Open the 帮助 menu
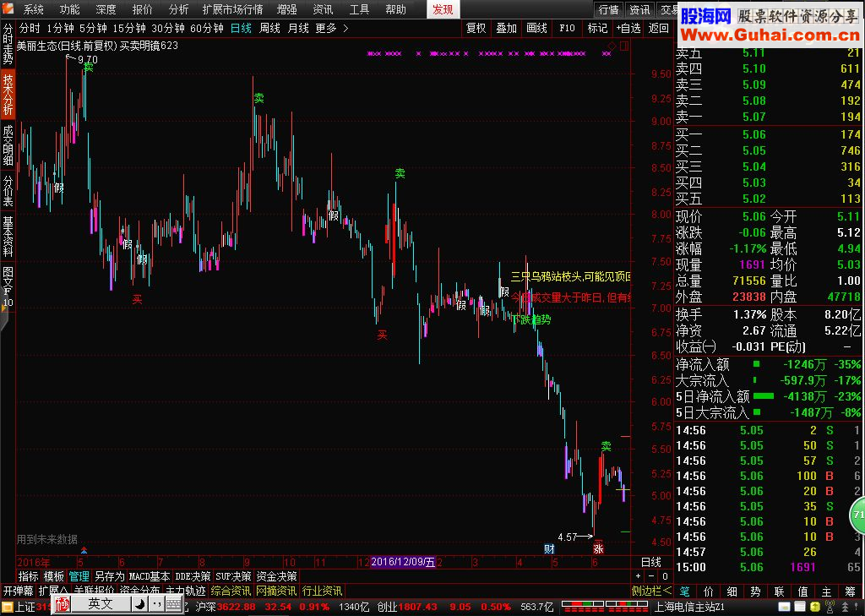865x616 pixels. click(x=395, y=9)
